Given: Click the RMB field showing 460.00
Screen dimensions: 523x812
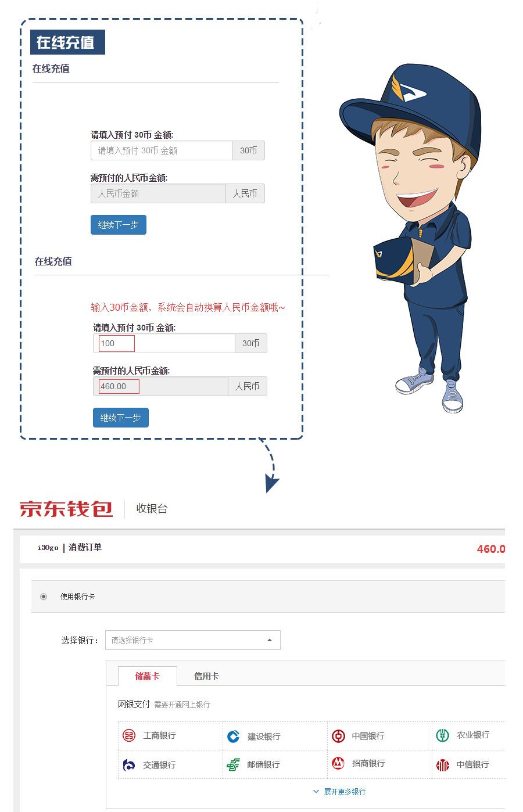Looking at the screenshot, I should 160,386.
